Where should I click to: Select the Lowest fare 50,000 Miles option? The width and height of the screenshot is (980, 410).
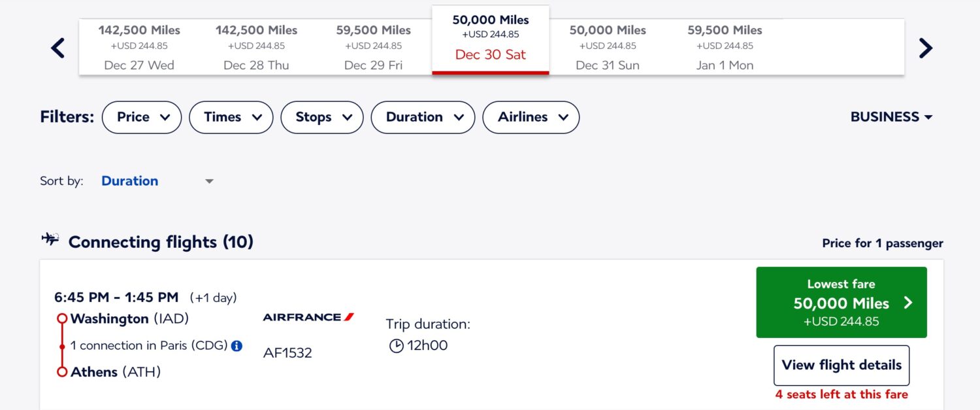coord(841,302)
